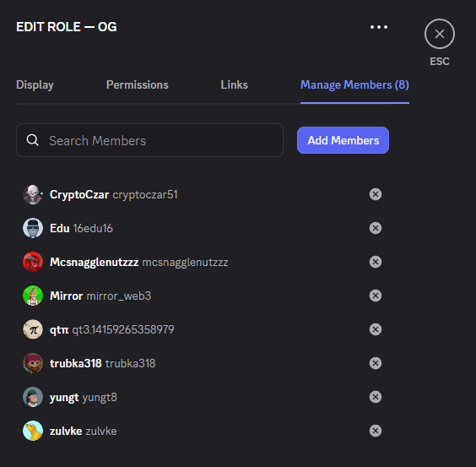Click the pi symbol avatar of qtπ
The height and width of the screenshot is (467, 476).
tap(33, 329)
